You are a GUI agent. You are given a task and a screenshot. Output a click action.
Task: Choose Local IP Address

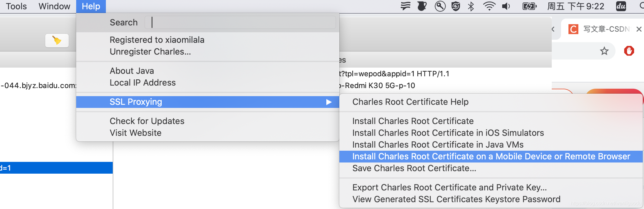[x=208, y=83]
